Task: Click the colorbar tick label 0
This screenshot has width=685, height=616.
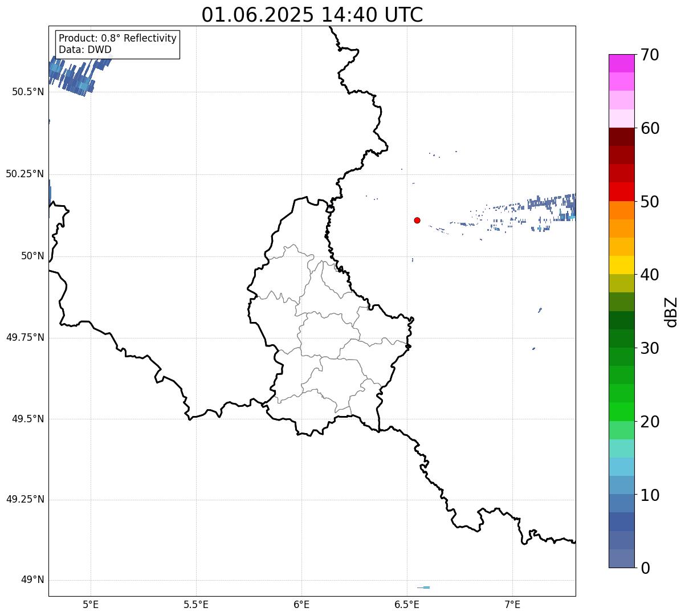Action: pyautogui.click(x=646, y=568)
